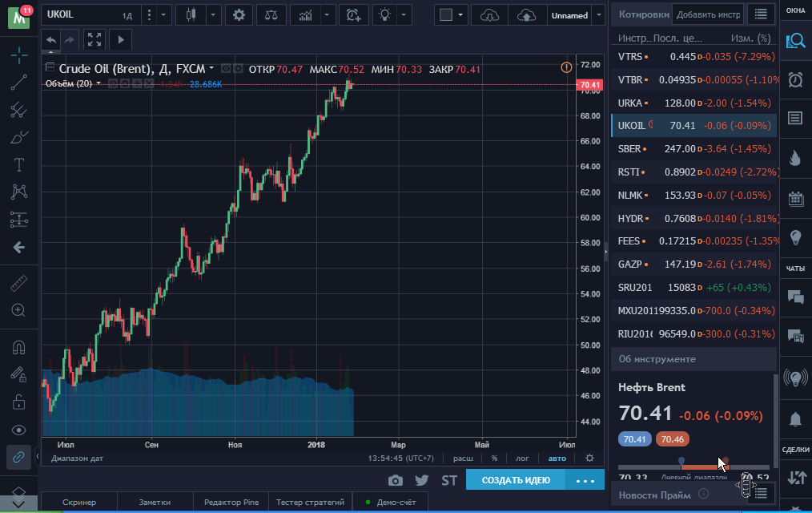Open the economic calendar panel
The image size is (812, 513).
tap(795, 199)
